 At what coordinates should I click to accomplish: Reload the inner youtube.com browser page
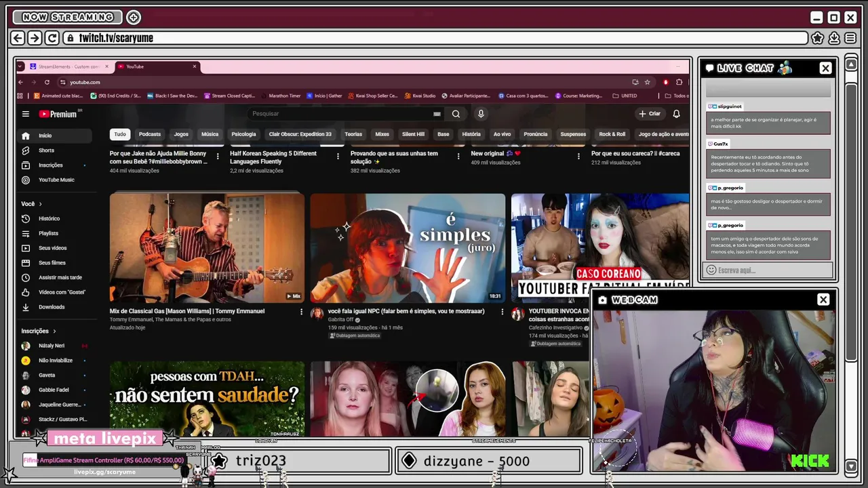coord(47,82)
